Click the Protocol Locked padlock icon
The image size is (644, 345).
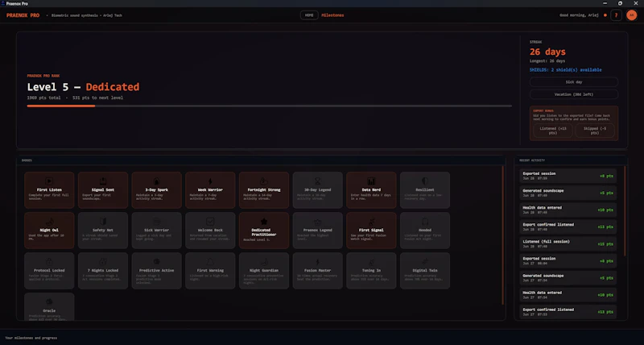pos(49,261)
